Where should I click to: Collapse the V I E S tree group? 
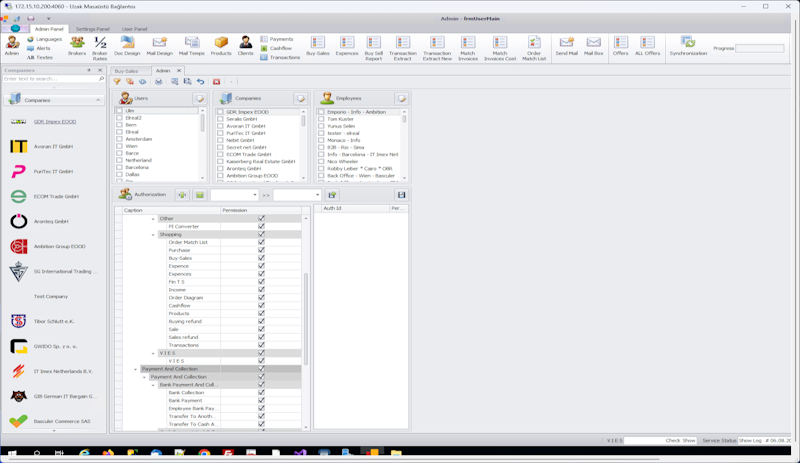coord(153,353)
